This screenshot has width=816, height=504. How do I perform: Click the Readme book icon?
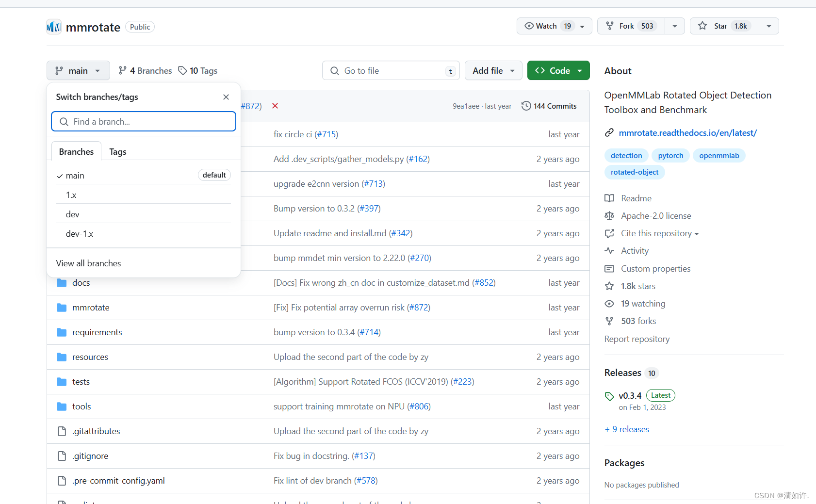pos(609,198)
